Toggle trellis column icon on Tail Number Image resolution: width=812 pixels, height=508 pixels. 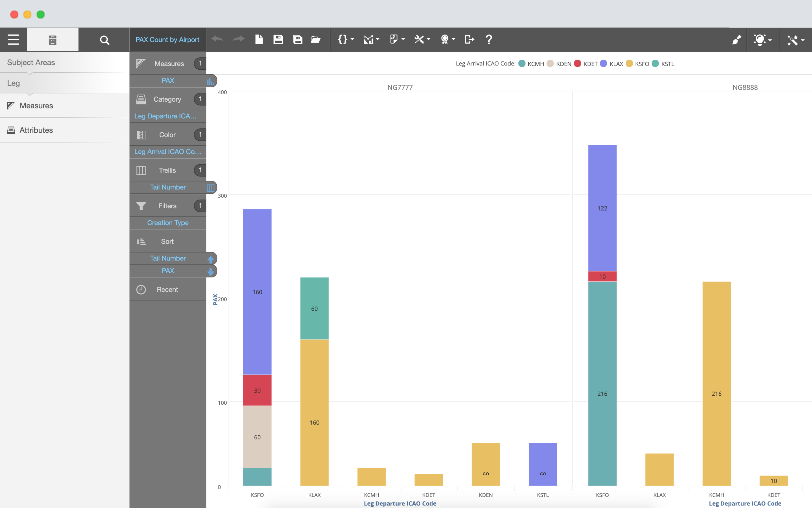[210, 188]
